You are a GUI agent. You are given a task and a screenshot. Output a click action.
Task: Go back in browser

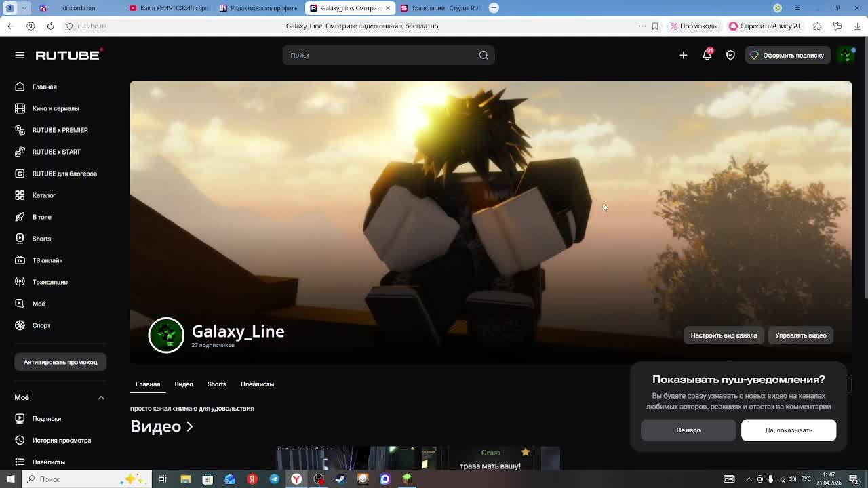click(x=10, y=26)
